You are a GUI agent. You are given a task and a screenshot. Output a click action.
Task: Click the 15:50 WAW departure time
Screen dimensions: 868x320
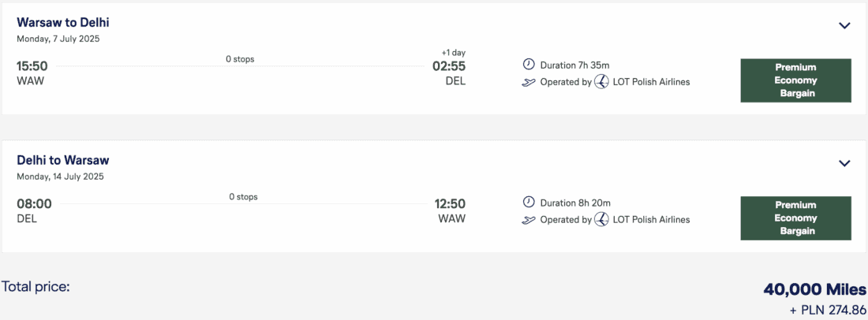click(x=32, y=66)
